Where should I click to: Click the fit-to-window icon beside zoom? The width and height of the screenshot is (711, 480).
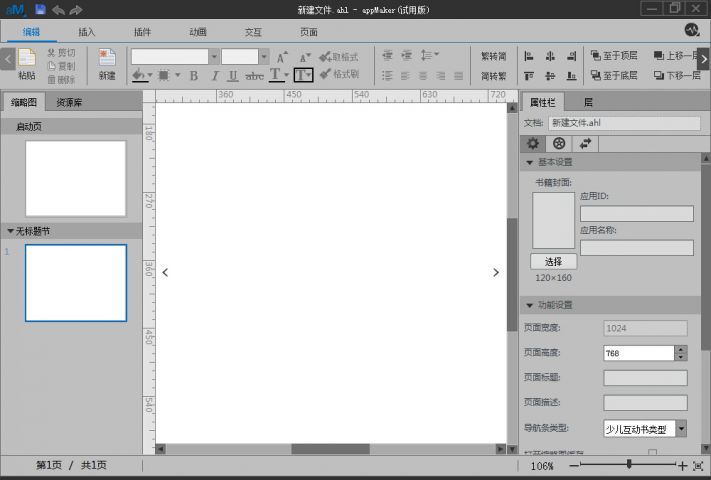698,465
